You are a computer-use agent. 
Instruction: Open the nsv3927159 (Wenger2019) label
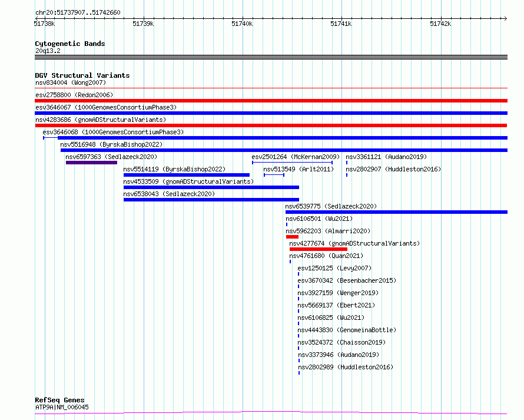tap(338, 293)
